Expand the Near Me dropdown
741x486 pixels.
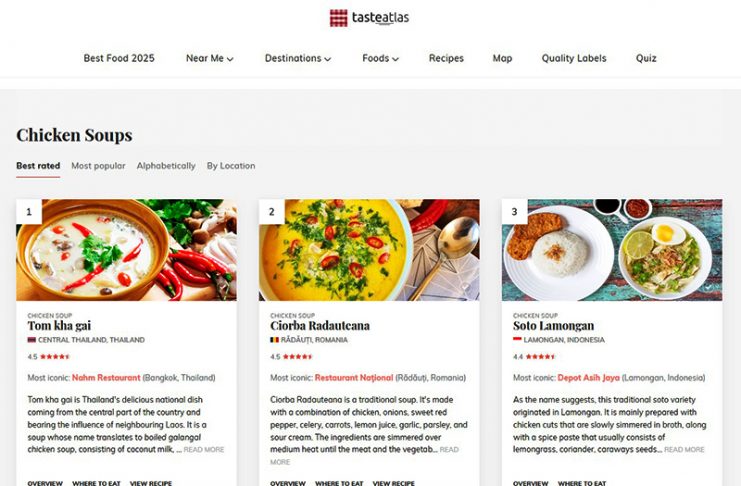pyautogui.click(x=209, y=58)
